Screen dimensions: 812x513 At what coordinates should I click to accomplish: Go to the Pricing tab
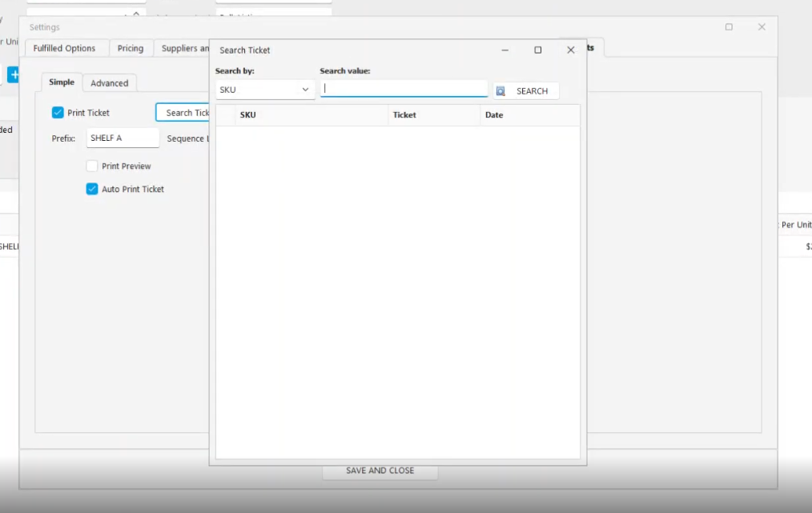(x=131, y=49)
